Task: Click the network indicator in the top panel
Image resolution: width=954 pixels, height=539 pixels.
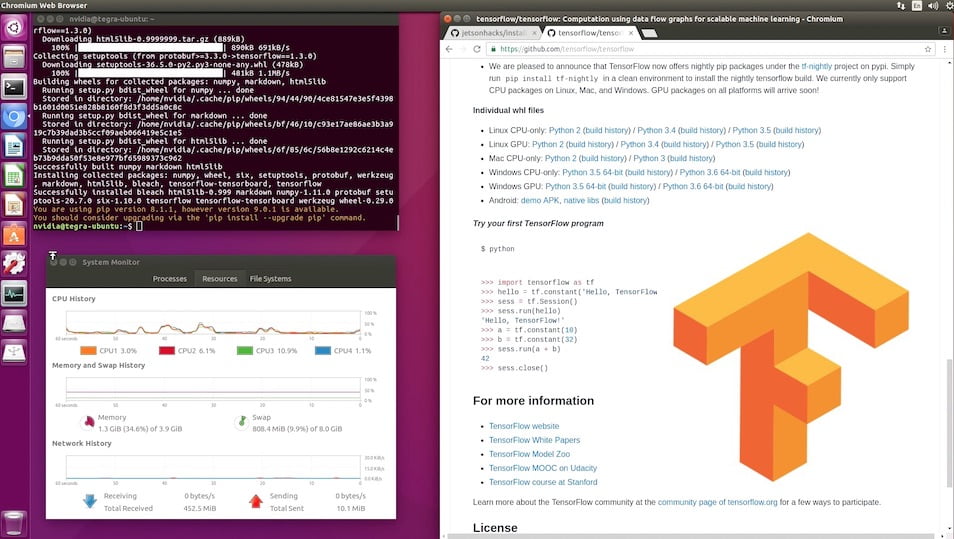Action: coord(901,5)
